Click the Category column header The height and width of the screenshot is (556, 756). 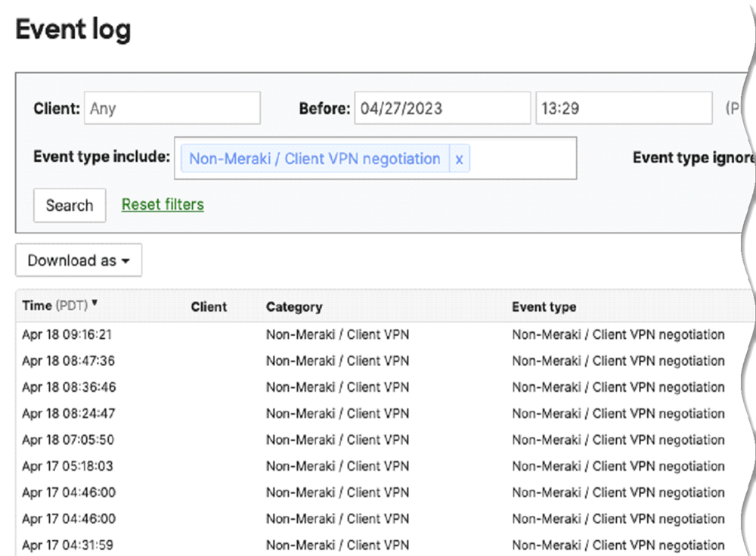coord(294,306)
